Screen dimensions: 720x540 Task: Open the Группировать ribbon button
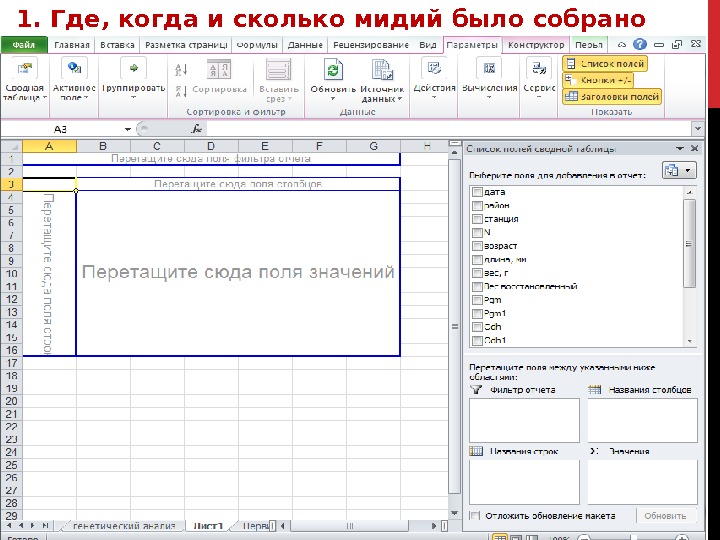tap(133, 78)
